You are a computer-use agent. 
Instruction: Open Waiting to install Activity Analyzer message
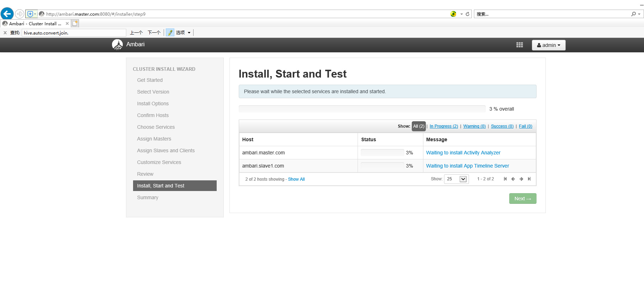click(463, 153)
